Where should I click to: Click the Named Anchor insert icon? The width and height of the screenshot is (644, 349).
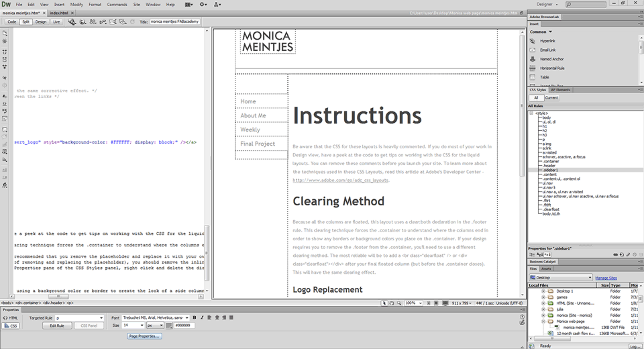point(533,59)
